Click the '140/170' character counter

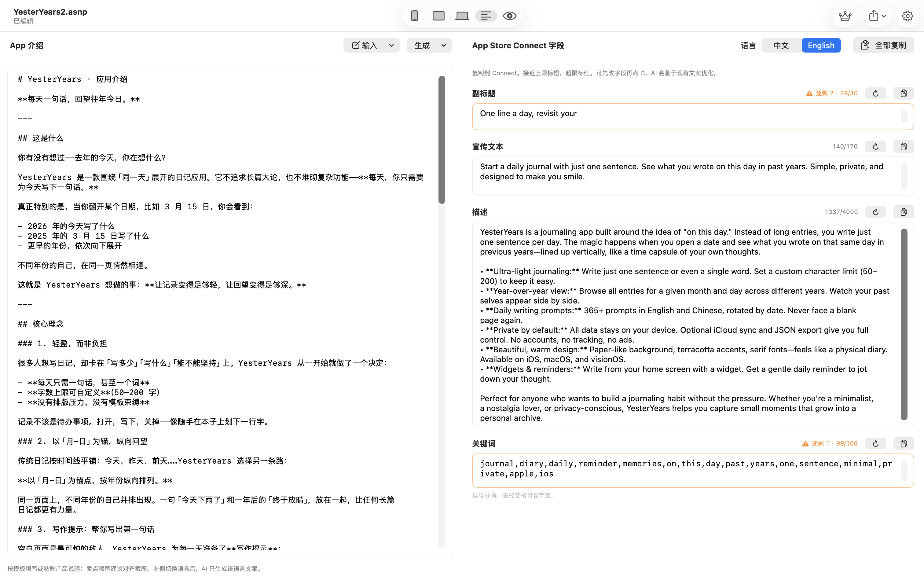click(845, 147)
